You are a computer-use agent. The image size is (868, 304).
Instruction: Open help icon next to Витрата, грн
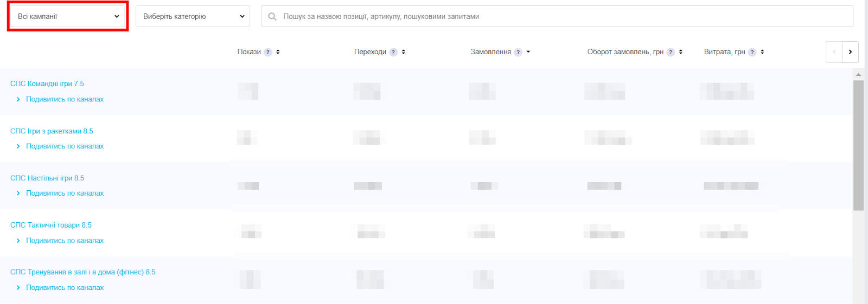(x=752, y=52)
